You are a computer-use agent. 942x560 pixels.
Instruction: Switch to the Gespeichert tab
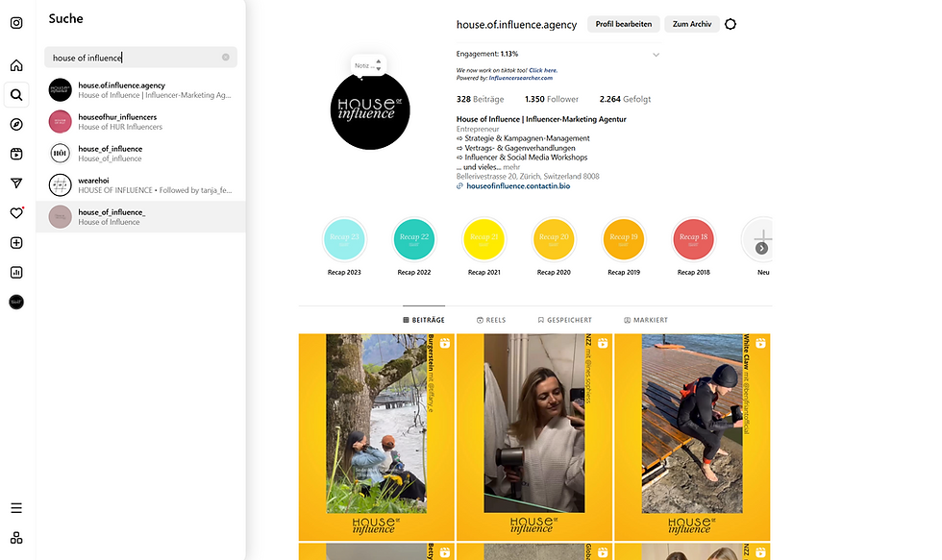[x=565, y=320]
